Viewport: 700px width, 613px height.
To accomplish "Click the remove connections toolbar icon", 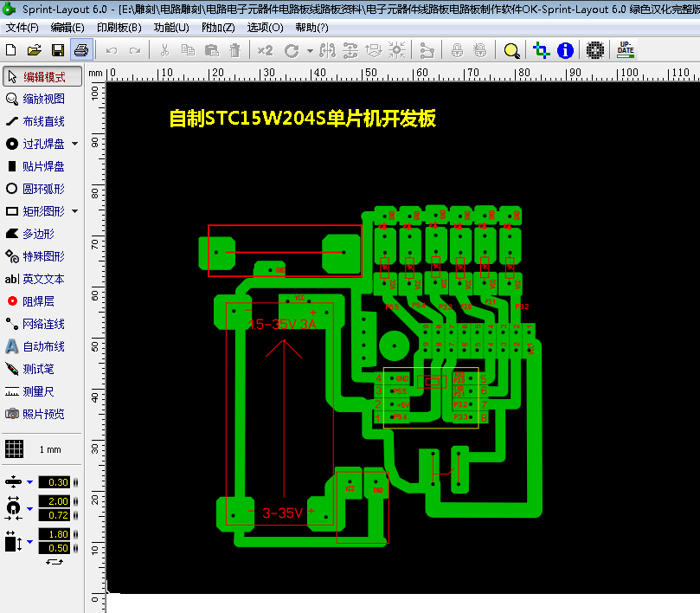I will click(x=427, y=50).
